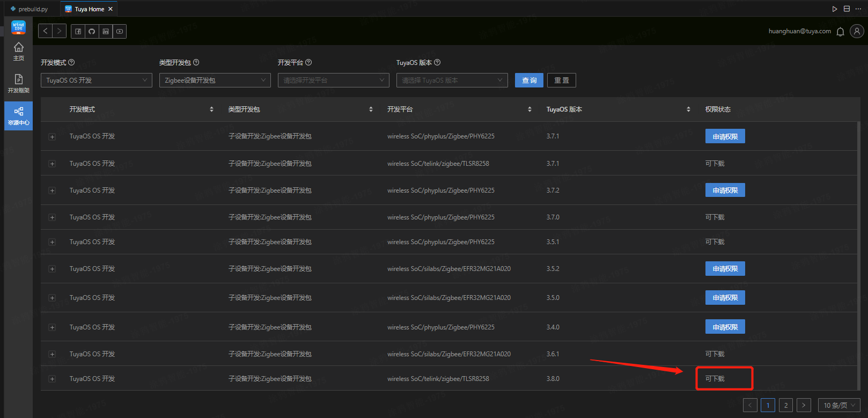Expand the row with version 3.4.0
Screen dimensions: 868x418
pos(52,327)
